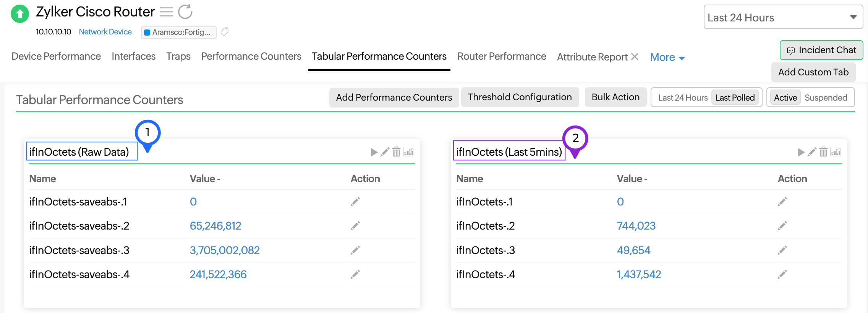This screenshot has height=313, width=868.
Task: Click the refresh icon beside Zylker Cisco Router
Action: (185, 12)
